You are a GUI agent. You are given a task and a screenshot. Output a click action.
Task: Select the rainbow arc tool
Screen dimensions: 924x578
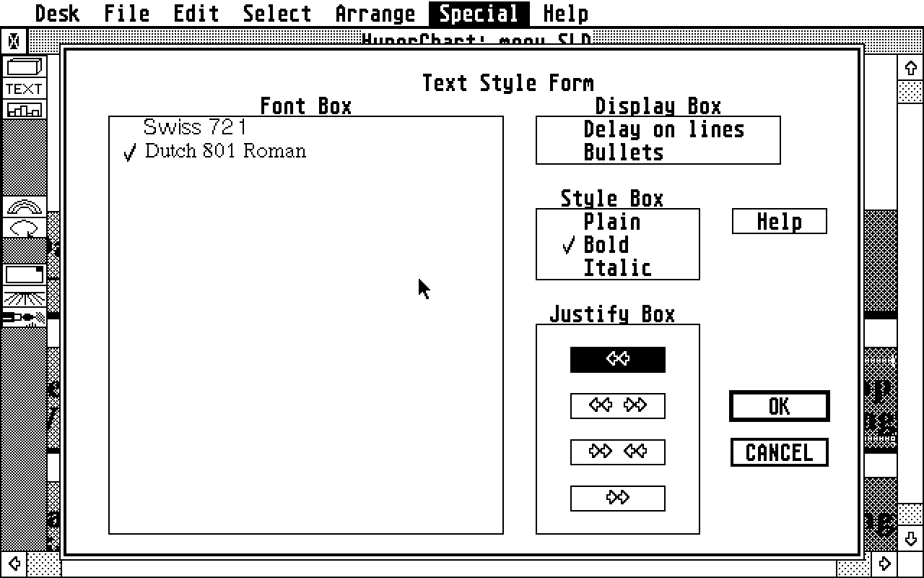pyautogui.click(x=25, y=207)
